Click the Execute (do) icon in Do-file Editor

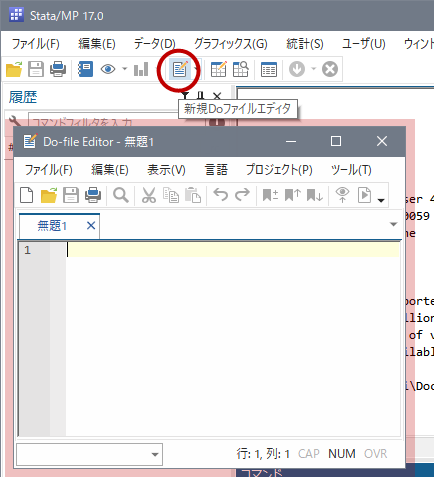pyautogui.click(x=364, y=195)
